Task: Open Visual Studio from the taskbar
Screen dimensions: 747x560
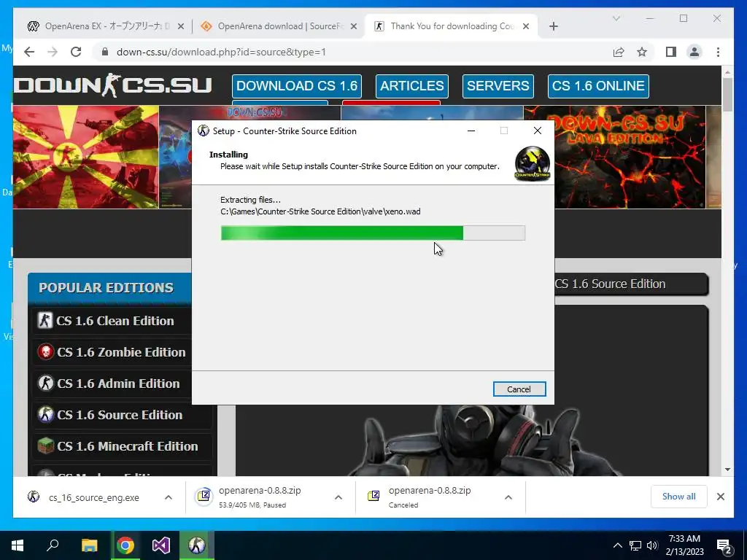Action: [x=161, y=545]
